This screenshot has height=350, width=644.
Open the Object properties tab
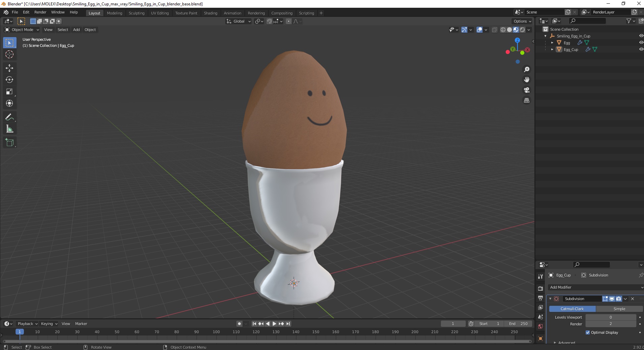click(x=540, y=339)
